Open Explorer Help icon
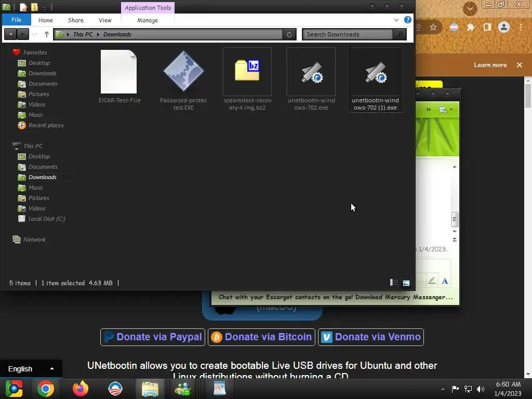Screen dimensions: 532x399 click(x=407, y=20)
